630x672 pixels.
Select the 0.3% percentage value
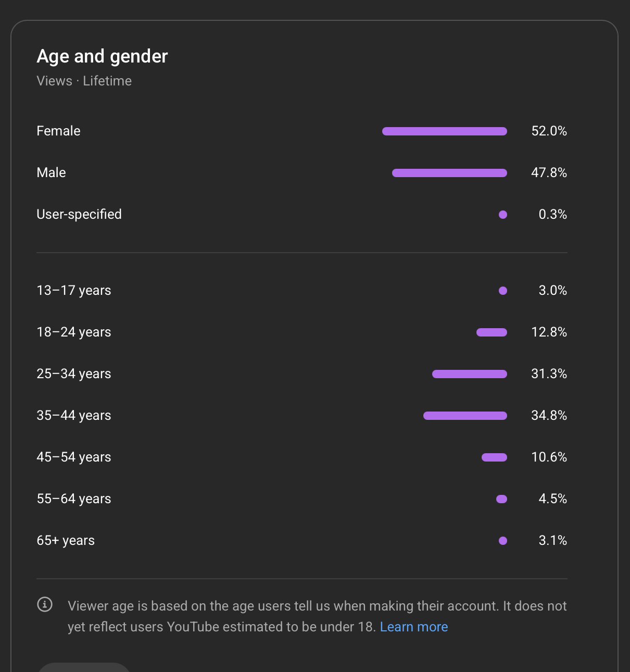[x=552, y=214]
